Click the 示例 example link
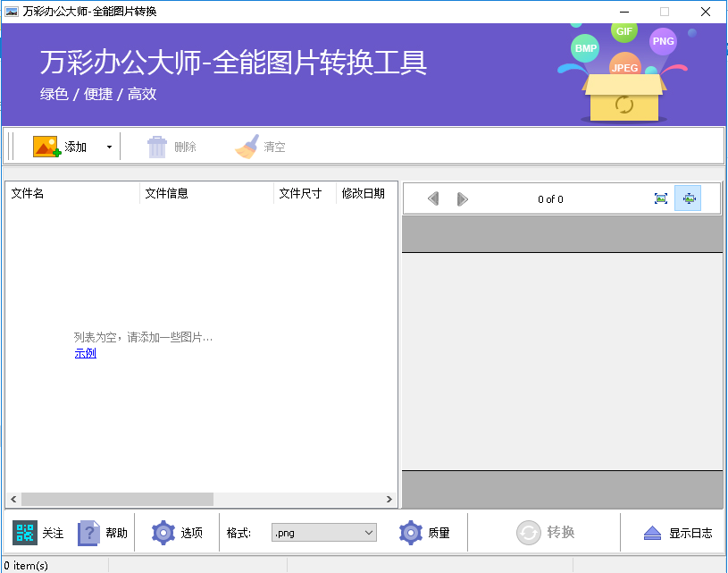Image resolution: width=728 pixels, height=573 pixels. (x=85, y=352)
